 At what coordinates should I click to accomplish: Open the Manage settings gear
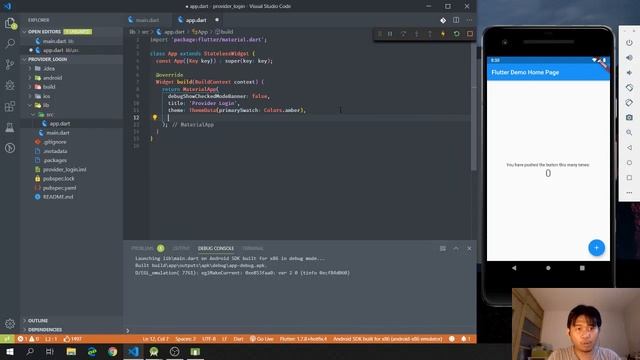click(x=10, y=324)
